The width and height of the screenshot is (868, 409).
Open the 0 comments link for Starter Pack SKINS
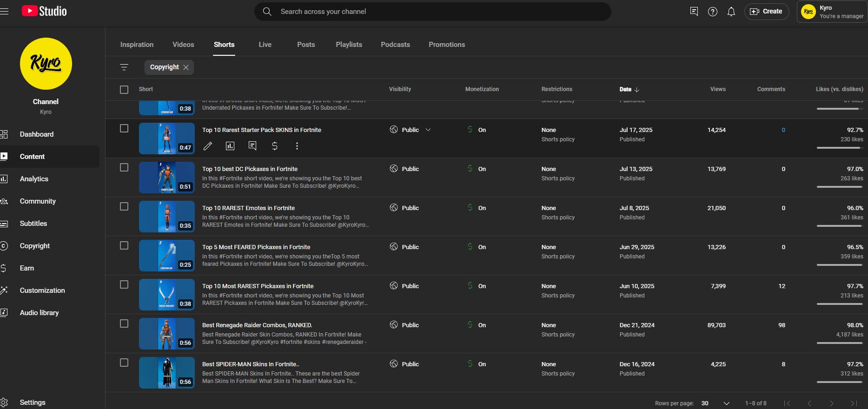(783, 130)
